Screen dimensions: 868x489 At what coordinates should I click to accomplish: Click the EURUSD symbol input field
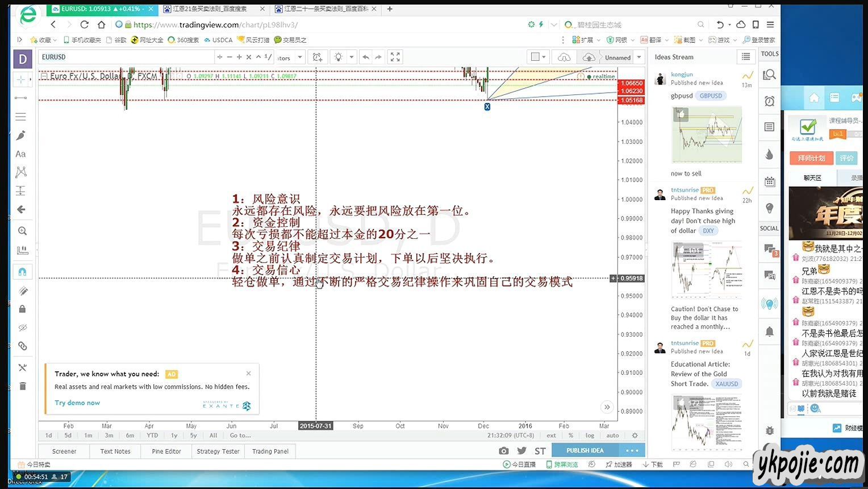coord(126,57)
